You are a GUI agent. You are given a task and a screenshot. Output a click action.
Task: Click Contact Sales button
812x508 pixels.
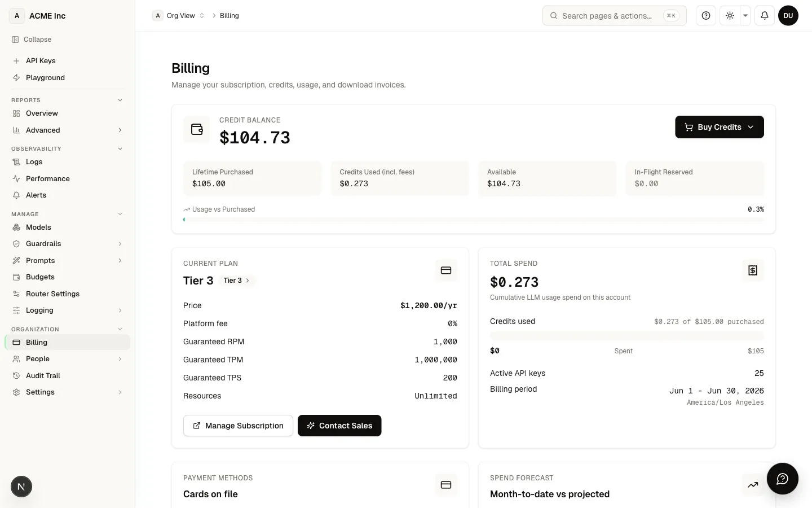[339, 426]
